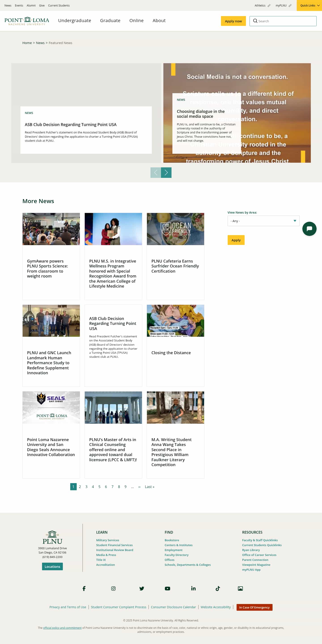Click the next page double chevron

click(x=139, y=487)
